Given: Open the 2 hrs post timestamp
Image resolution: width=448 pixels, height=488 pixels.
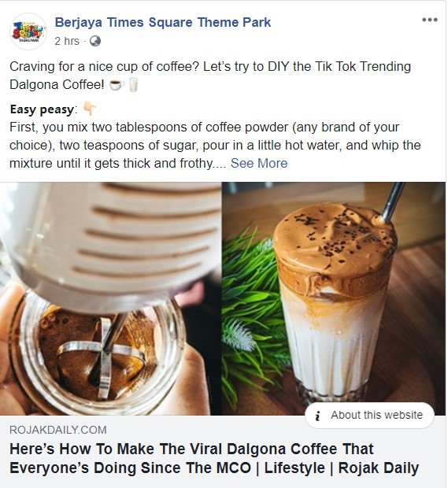Looking at the screenshot, I should pos(67,41).
